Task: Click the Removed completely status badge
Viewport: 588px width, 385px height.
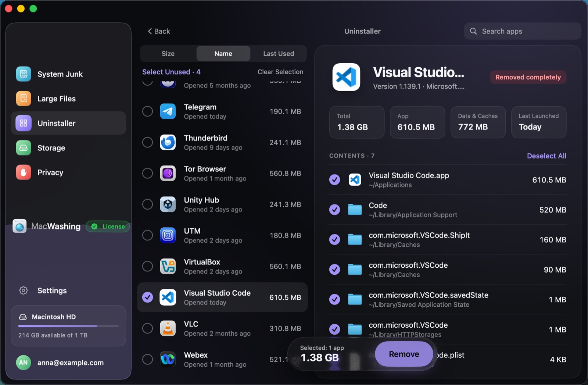Action: coord(528,77)
